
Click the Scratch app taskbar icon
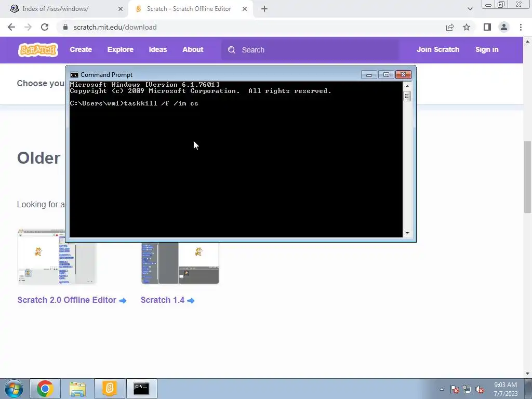pyautogui.click(x=109, y=389)
